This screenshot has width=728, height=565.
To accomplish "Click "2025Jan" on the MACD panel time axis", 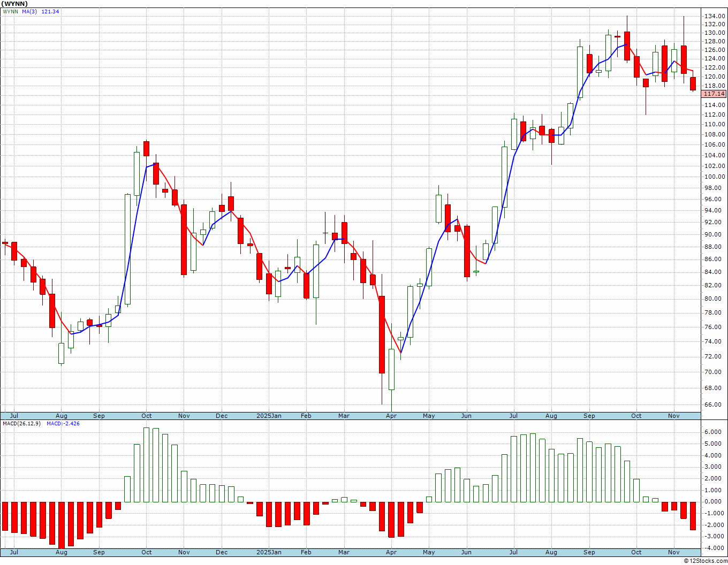I will point(269,552).
